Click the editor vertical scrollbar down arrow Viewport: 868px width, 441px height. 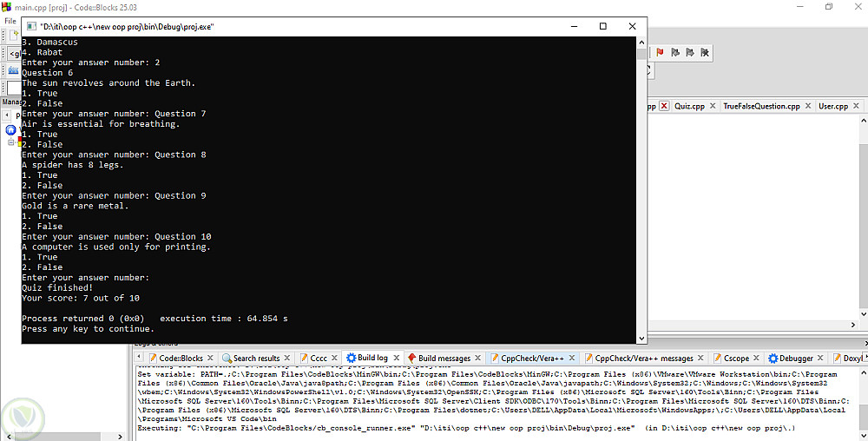tap(864, 314)
